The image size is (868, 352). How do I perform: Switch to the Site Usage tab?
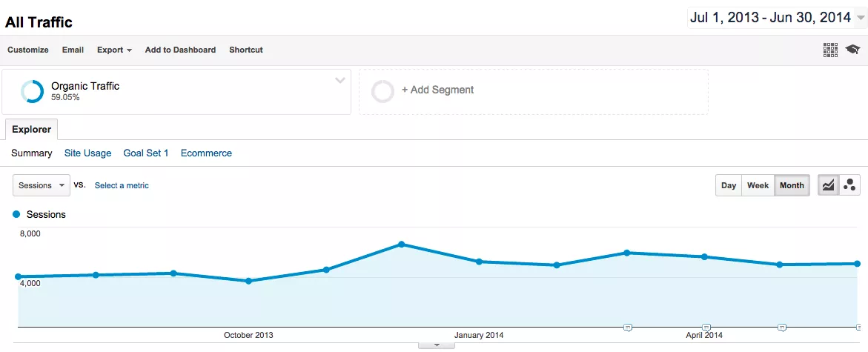[87, 153]
